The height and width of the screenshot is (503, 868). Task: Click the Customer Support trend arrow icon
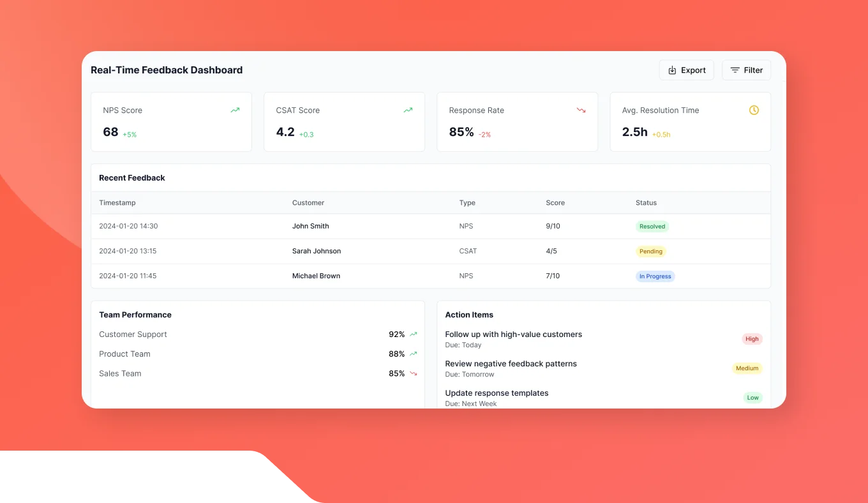click(414, 334)
